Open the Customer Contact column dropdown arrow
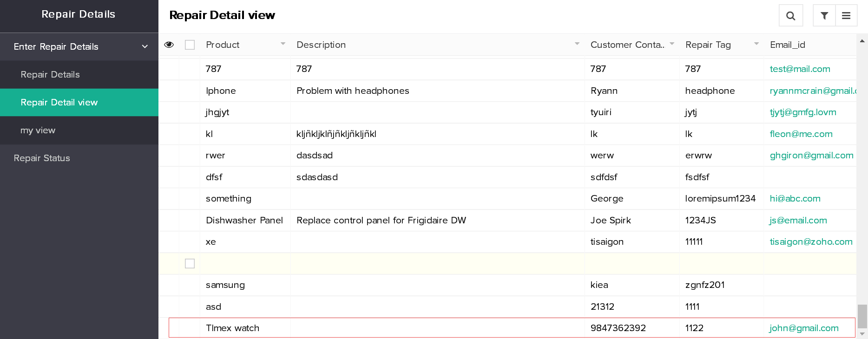The width and height of the screenshot is (868, 339). (672, 44)
